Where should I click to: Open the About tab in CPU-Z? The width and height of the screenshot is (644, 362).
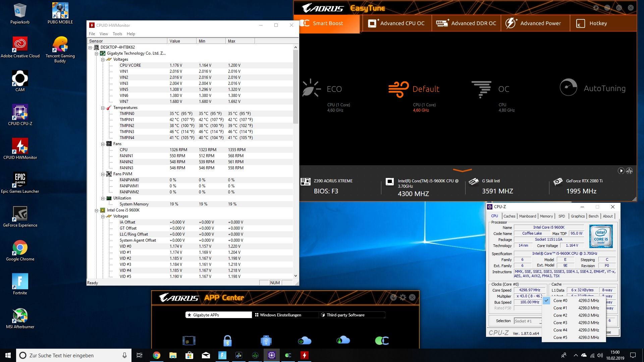pos(607,216)
